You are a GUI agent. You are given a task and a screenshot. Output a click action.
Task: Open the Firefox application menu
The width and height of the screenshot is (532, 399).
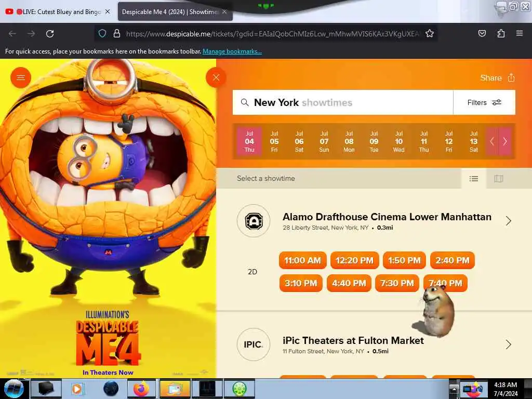pyautogui.click(x=520, y=33)
